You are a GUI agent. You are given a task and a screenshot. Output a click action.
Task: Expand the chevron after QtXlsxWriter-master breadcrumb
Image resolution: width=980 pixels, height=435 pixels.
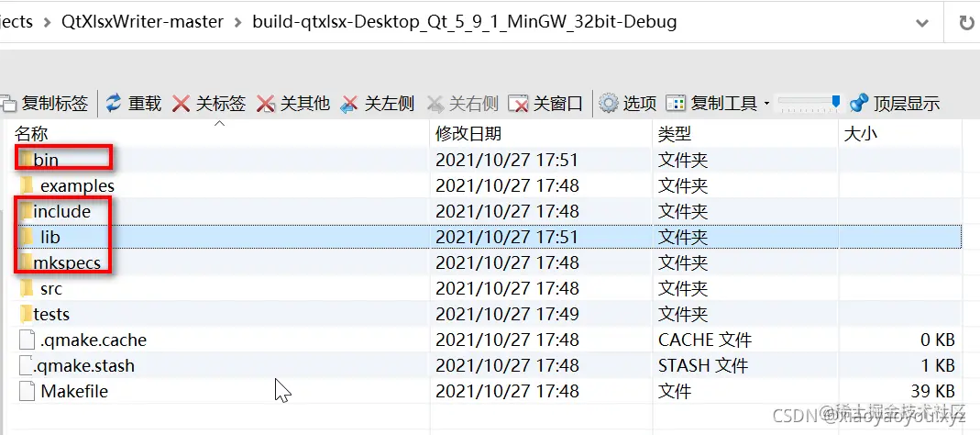237,23
